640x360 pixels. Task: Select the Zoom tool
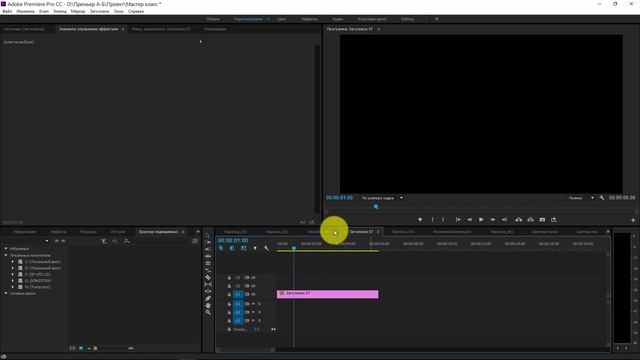tap(208, 312)
